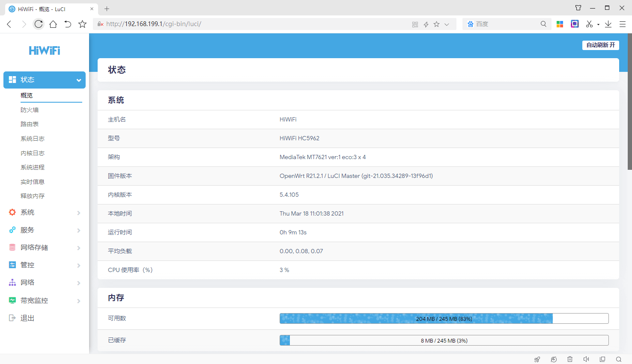Click the model value HiWiFi HC5962
The height and width of the screenshot is (364, 632).
(299, 138)
